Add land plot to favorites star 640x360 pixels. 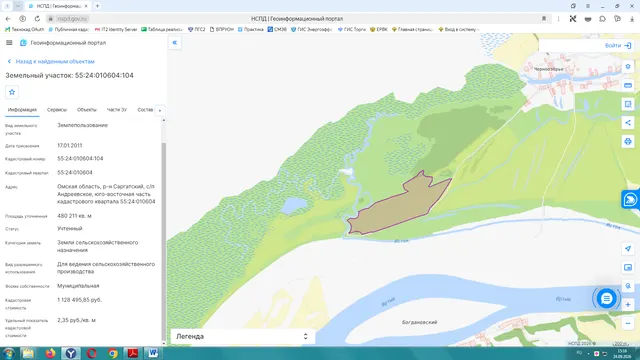pos(12,92)
